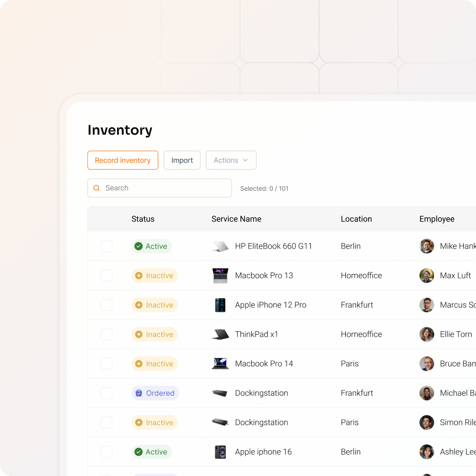Click the HP EliteBook laptop thumbnail
Screen dimensions: 476x476
coord(220,246)
